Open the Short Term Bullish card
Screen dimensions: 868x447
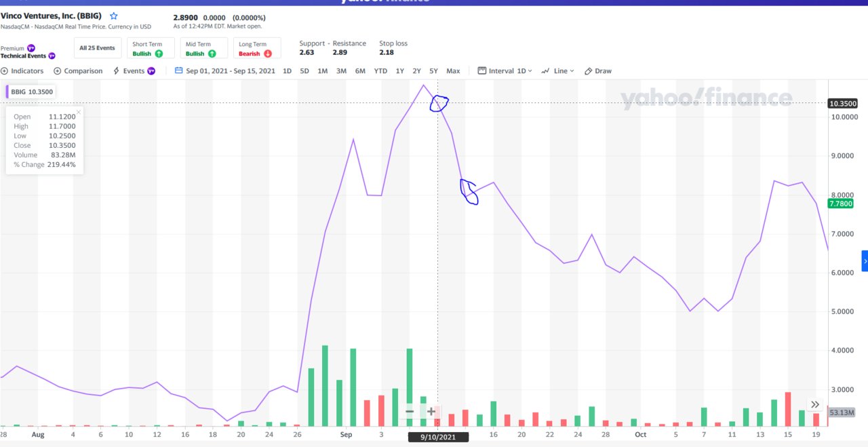[151, 48]
